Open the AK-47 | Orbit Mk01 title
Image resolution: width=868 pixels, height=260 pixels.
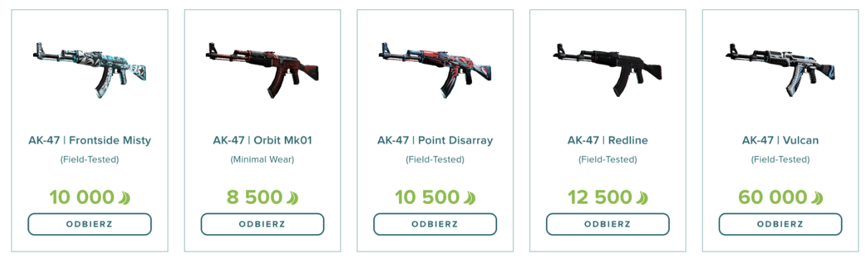pos(263,140)
